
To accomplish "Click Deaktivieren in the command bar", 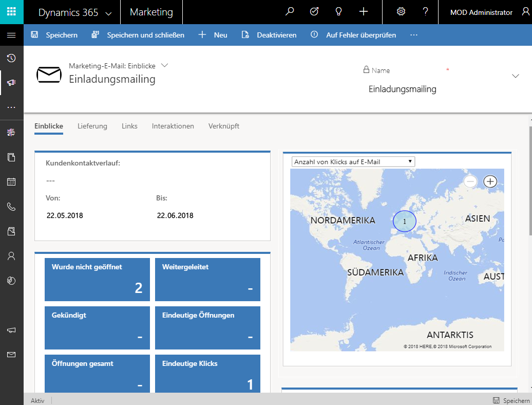I will 269,35.
